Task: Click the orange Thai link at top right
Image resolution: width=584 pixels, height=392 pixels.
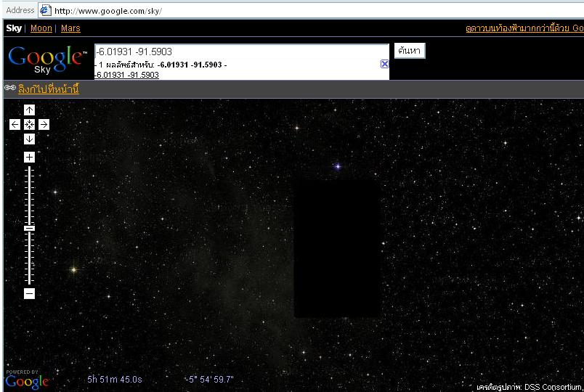Action: tap(524, 28)
